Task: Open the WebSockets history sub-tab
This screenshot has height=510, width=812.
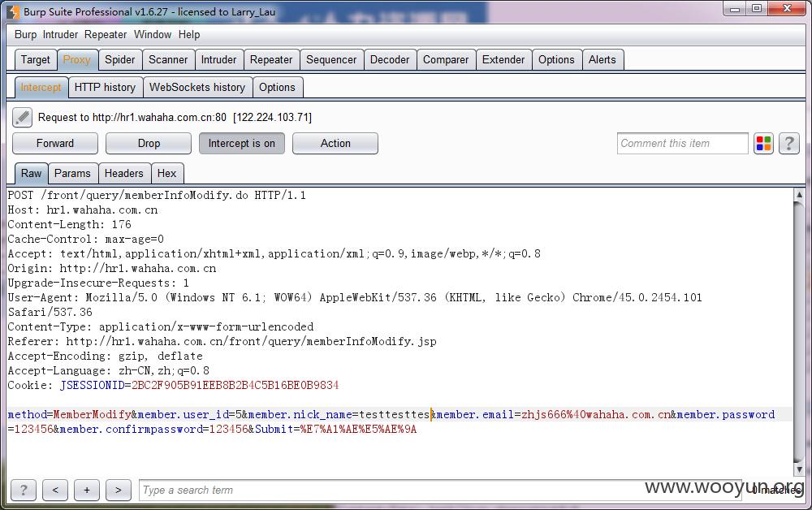Action: tap(197, 87)
